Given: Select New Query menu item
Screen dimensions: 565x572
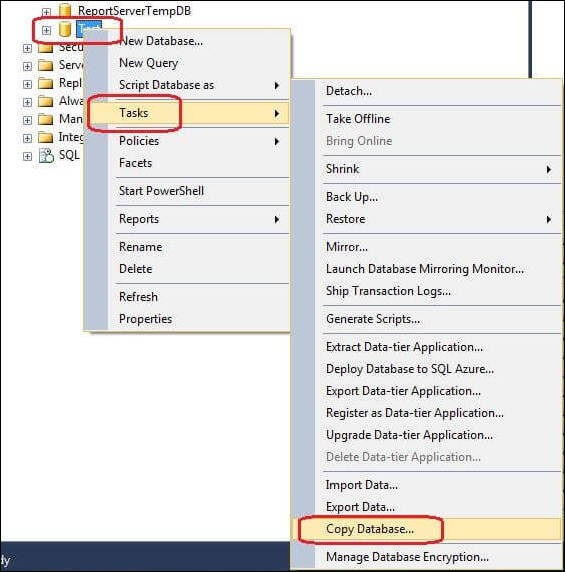Looking at the screenshot, I should 187,63.
